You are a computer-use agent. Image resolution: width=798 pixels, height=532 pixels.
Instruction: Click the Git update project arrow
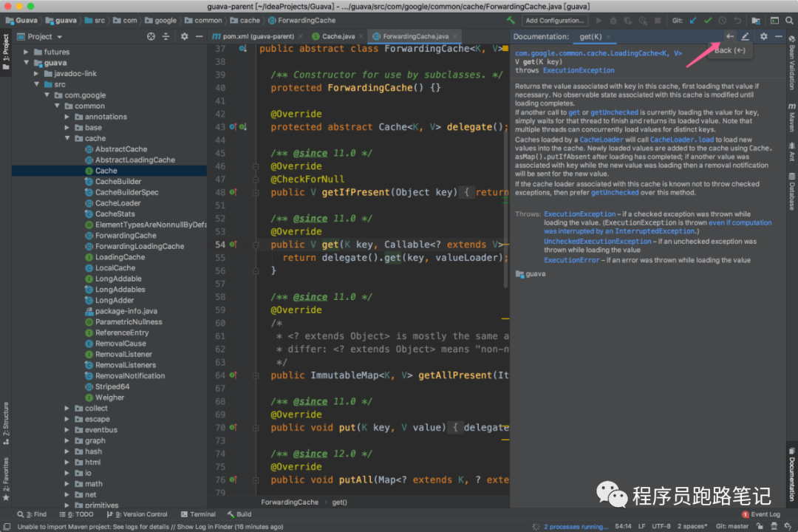pyautogui.click(x=695, y=21)
